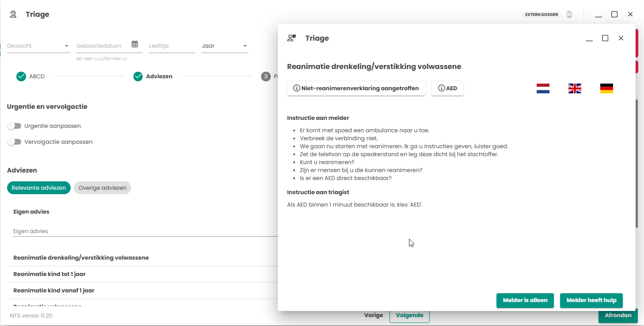
Task: Select the Relevante adviezen tab
Action: pyautogui.click(x=39, y=188)
